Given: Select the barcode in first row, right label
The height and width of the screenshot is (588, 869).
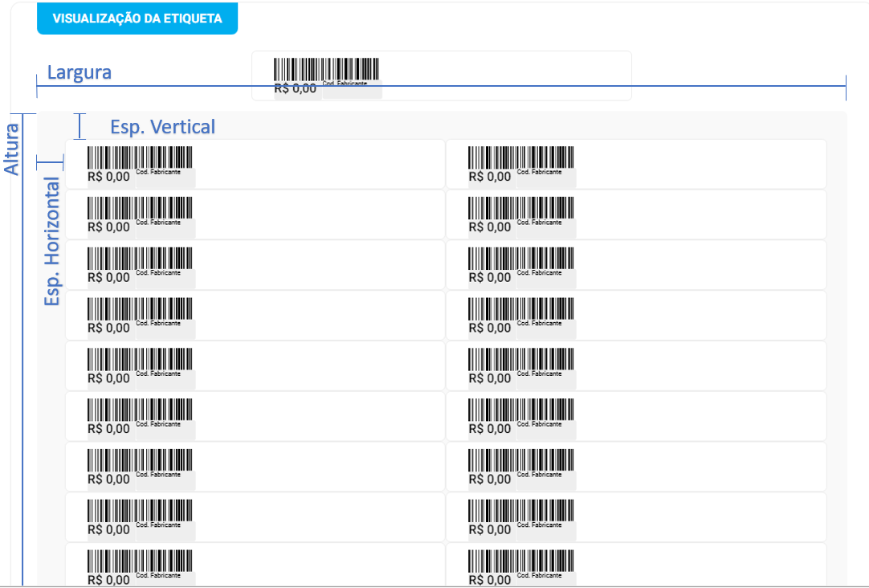Looking at the screenshot, I should click(x=521, y=157).
